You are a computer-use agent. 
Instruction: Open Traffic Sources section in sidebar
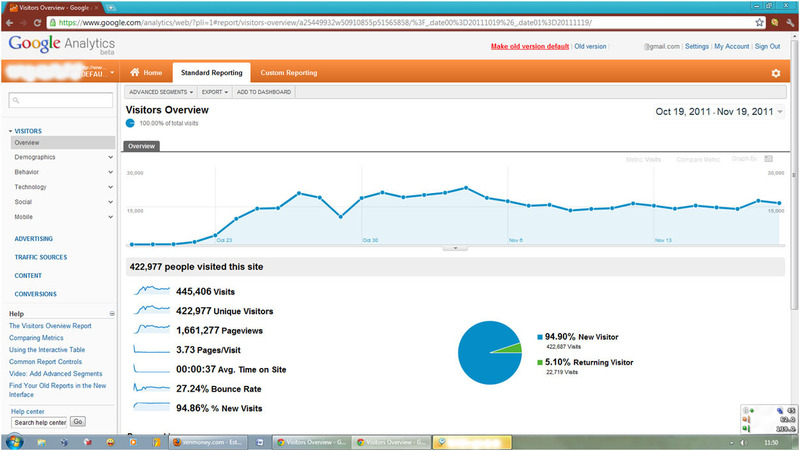click(41, 257)
